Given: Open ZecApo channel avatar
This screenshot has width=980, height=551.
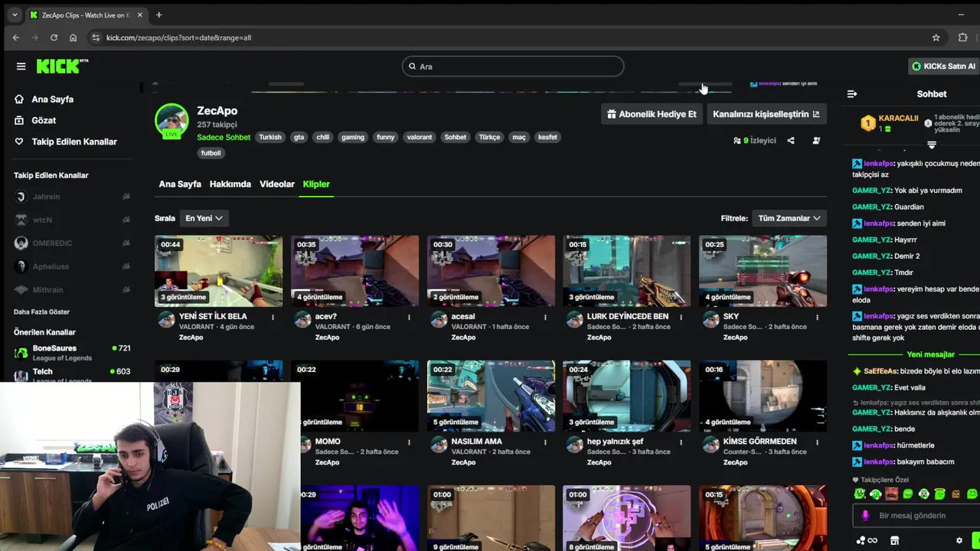Looking at the screenshot, I should (171, 121).
